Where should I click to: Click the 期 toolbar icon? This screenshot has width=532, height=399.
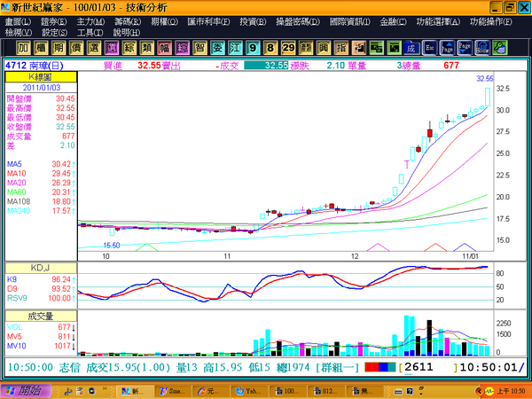(59, 48)
